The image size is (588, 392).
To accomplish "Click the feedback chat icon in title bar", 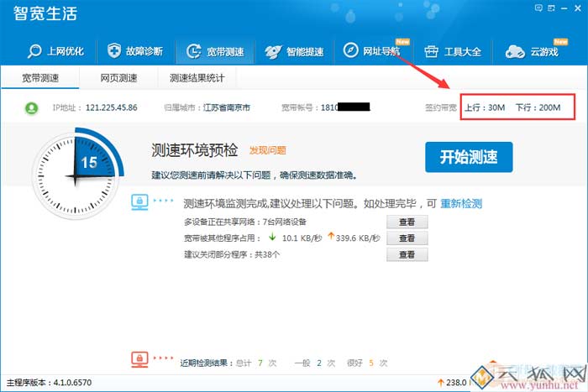I will point(538,8).
